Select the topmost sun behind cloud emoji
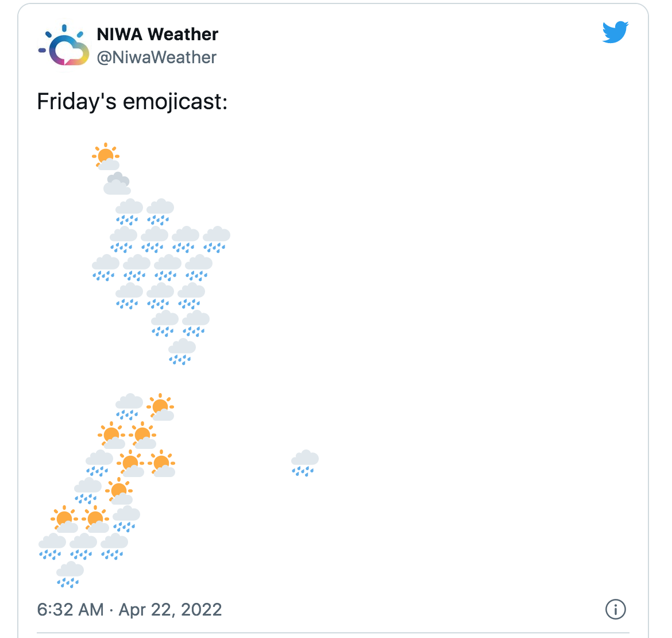The width and height of the screenshot is (672, 638). pos(106,156)
